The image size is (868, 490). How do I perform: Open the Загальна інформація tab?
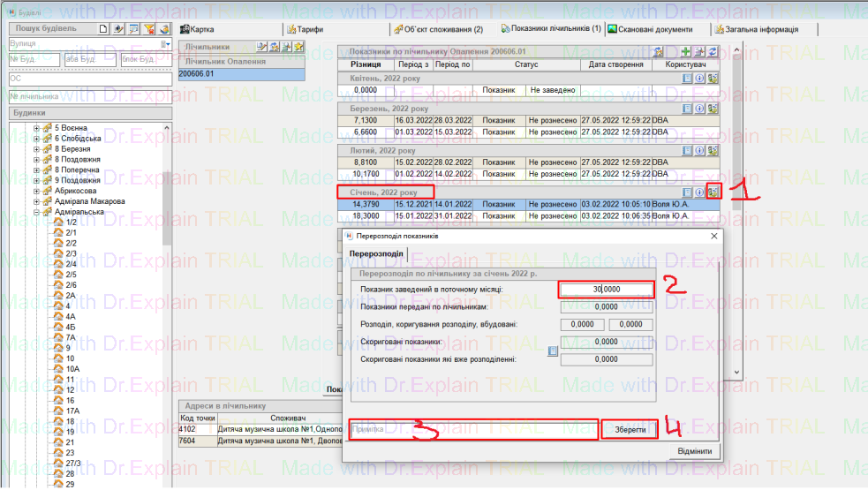763,29
